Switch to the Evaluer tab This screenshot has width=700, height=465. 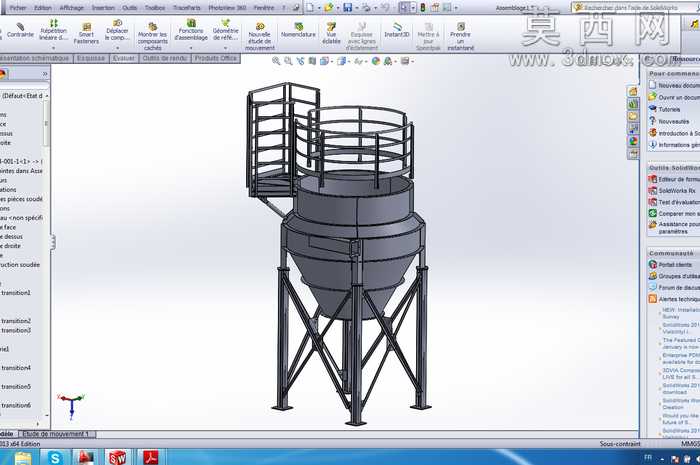click(x=123, y=58)
